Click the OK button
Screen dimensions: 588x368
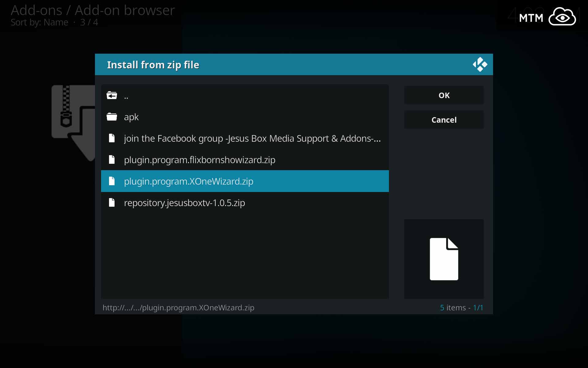coord(444,95)
